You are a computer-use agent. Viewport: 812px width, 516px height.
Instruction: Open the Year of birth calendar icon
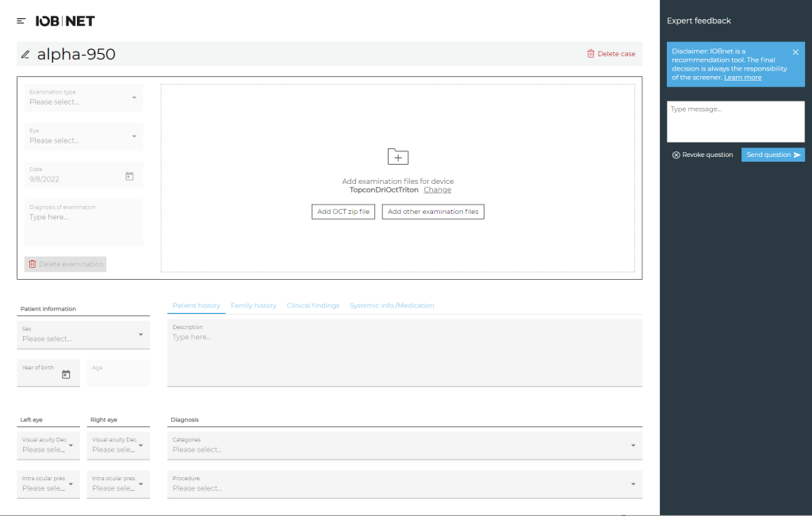pos(66,374)
